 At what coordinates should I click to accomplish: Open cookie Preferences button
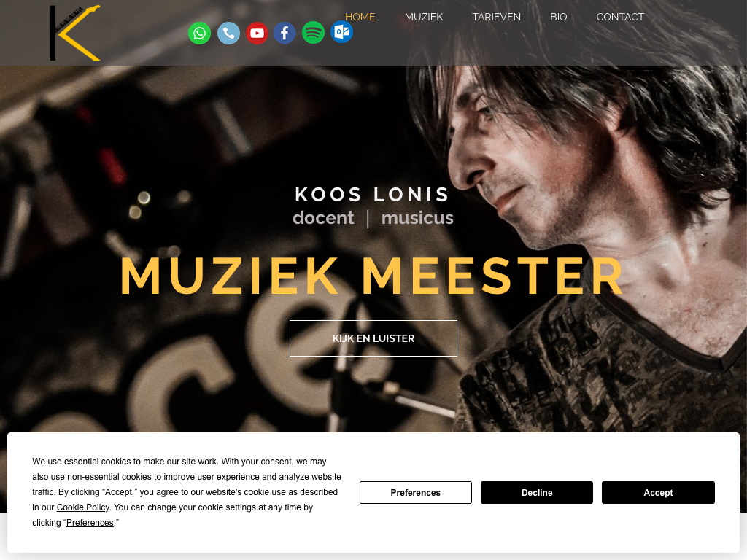tap(416, 492)
